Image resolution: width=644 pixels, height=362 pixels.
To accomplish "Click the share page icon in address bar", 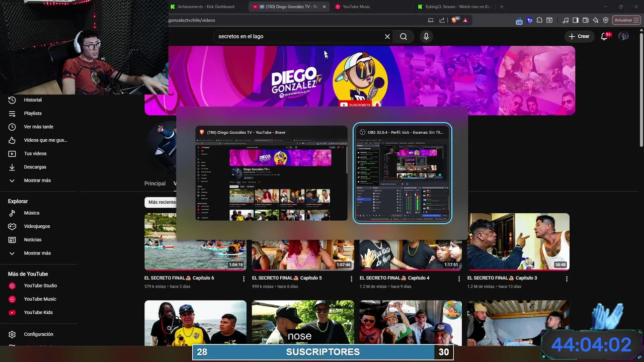I will point(442,20).
